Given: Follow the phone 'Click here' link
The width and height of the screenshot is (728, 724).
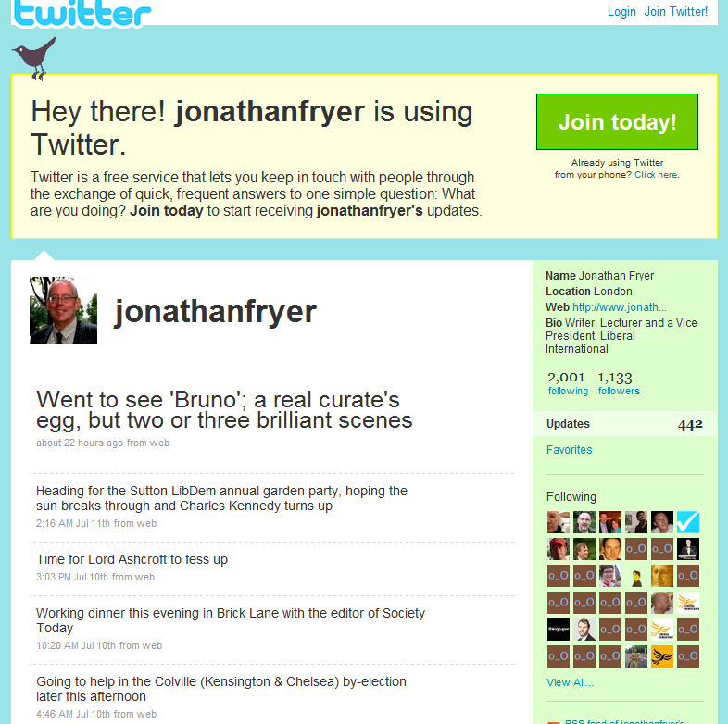Looking at the screenshot, I should click(x=656, y=175).
